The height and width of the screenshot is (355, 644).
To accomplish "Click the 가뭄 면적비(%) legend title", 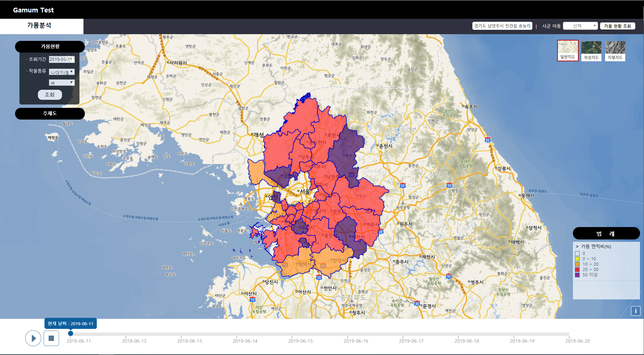I will pos(596,246).
